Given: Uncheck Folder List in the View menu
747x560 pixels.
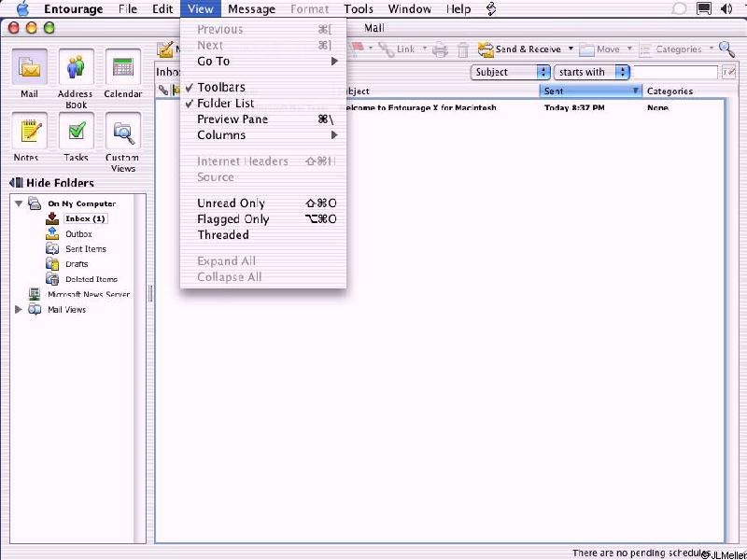Looking at the screenshot, I should click(x=263, y=104).
